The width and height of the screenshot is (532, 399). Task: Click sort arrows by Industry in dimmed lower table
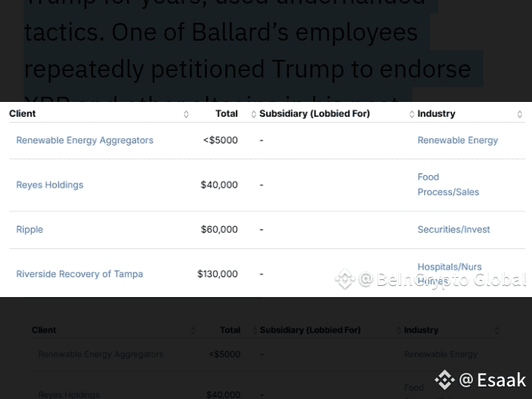[x=497, y=330]
